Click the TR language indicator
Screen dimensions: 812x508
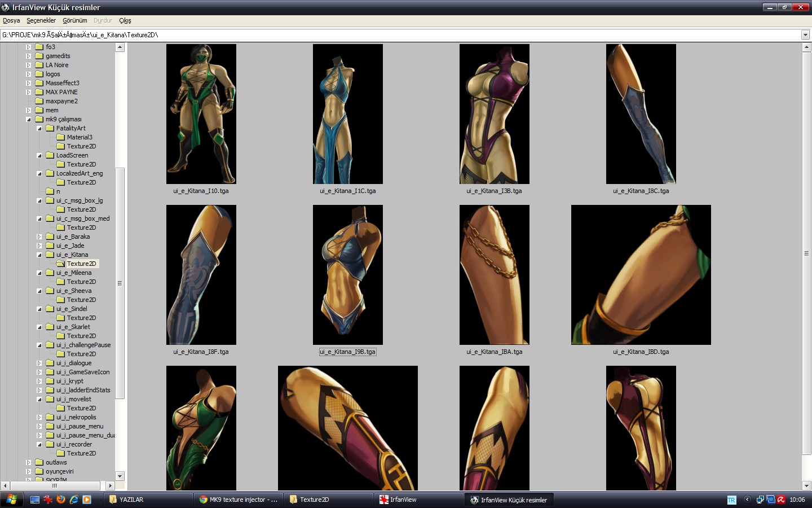pyautogui.click(x=731, y=500)
